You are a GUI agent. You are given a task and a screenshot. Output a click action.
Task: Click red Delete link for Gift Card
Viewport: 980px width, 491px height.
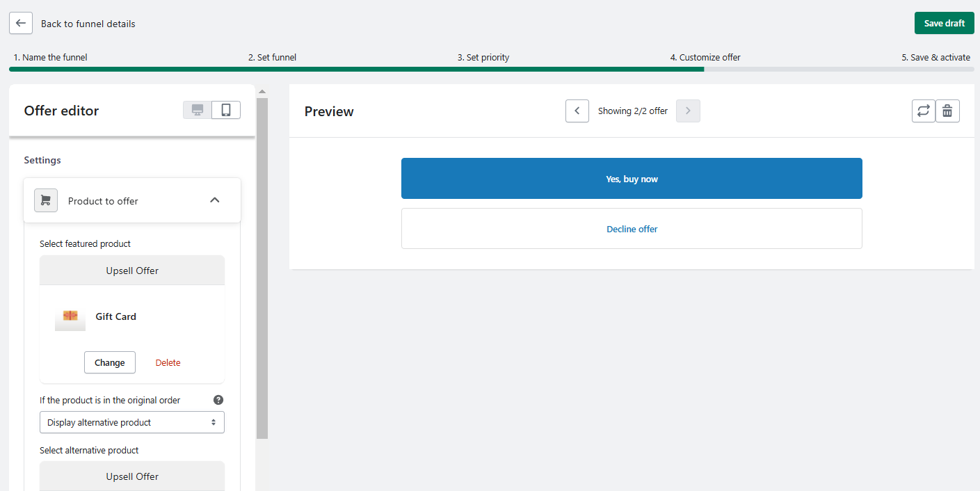[x=168, y=362]
